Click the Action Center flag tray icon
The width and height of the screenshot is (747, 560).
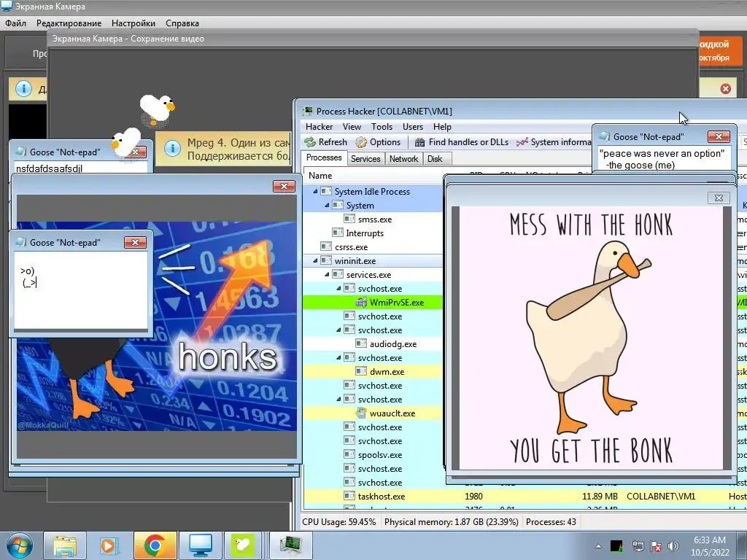[656, 546]
